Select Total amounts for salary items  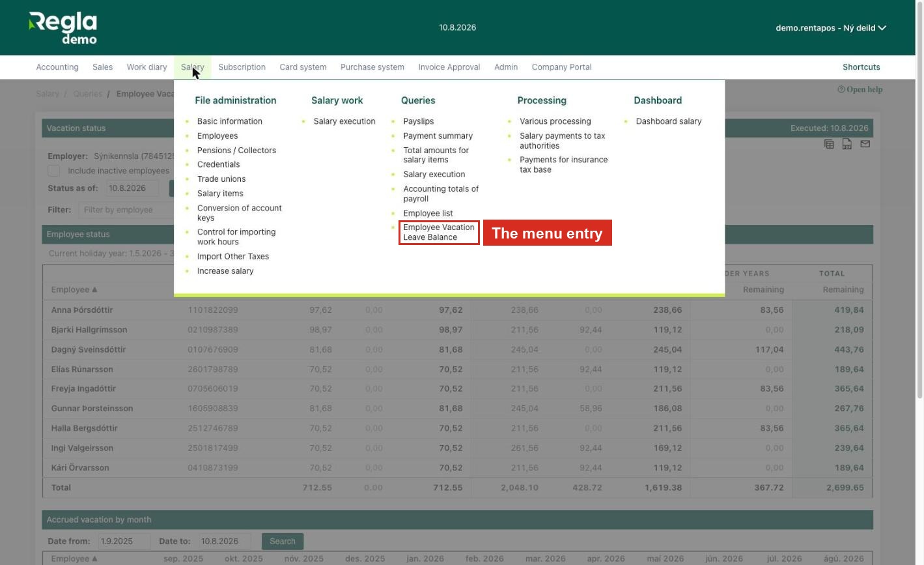tap(436, 155)
